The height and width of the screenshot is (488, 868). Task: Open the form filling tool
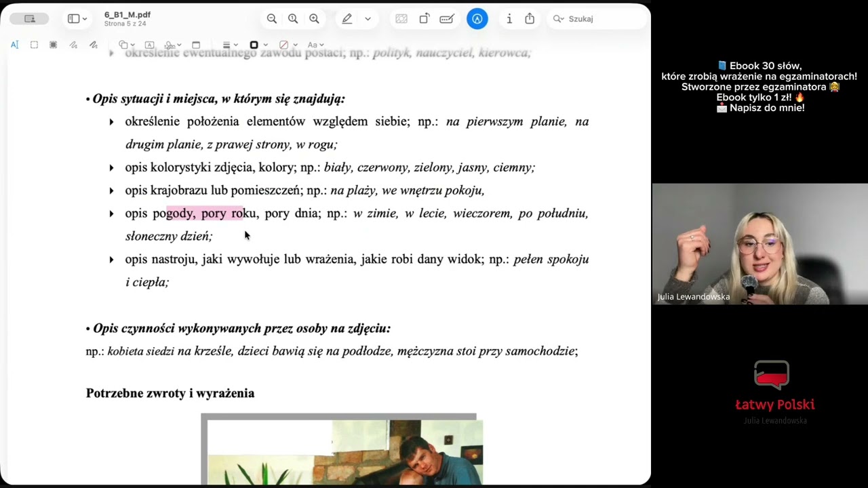[x=447, y=19]
